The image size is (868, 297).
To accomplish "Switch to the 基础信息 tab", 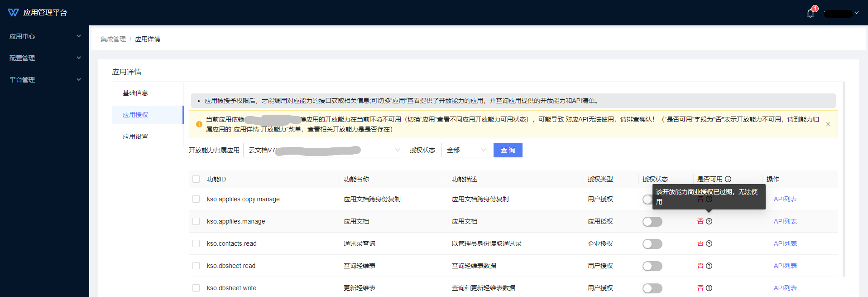I will point(135,93).
